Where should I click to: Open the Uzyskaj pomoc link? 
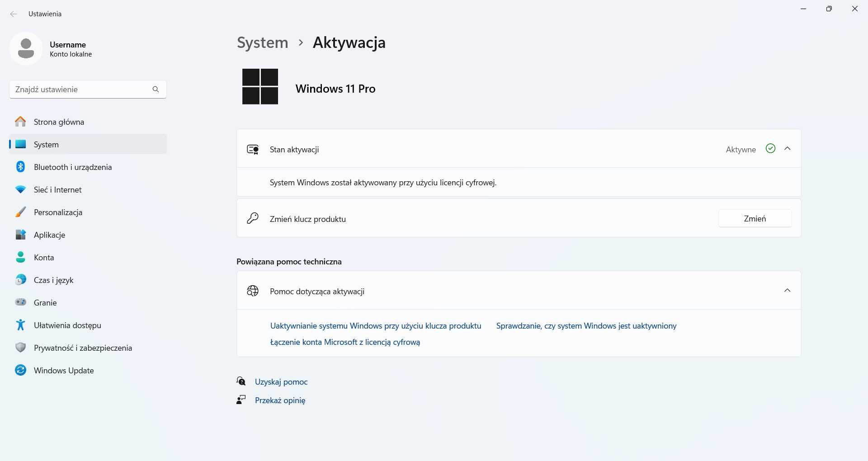(281, 382)
